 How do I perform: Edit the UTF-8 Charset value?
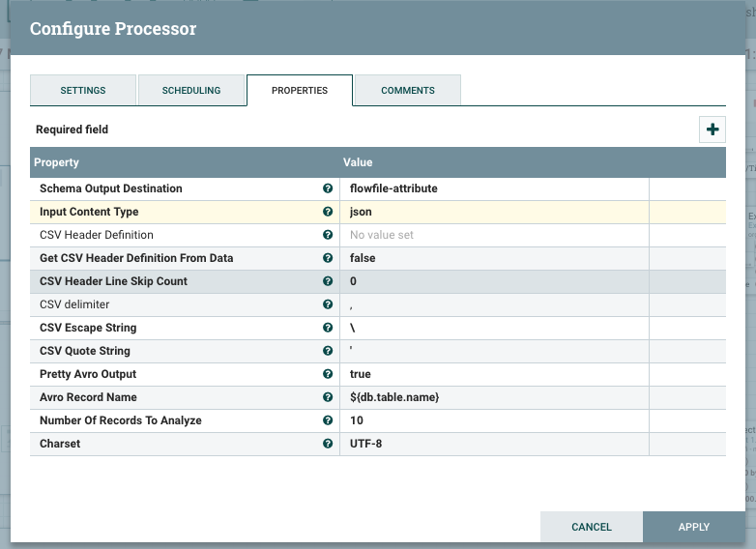493,444
